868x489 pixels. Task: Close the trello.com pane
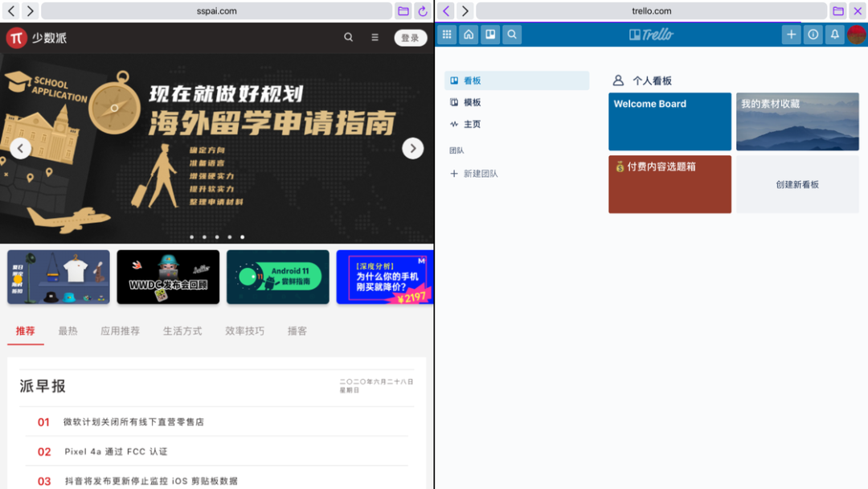click(x=858, y=11)
